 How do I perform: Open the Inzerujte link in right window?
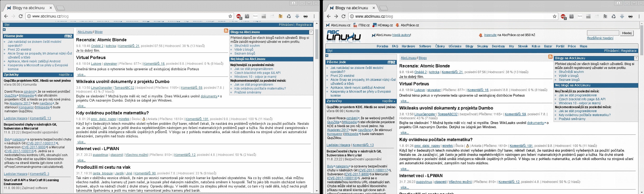click(490, 35)
